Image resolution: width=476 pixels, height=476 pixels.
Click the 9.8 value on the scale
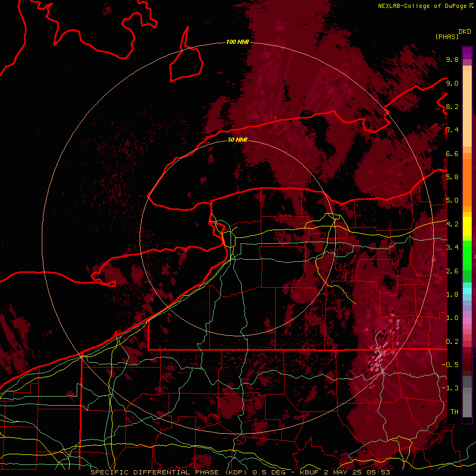[x=452, y=59]
